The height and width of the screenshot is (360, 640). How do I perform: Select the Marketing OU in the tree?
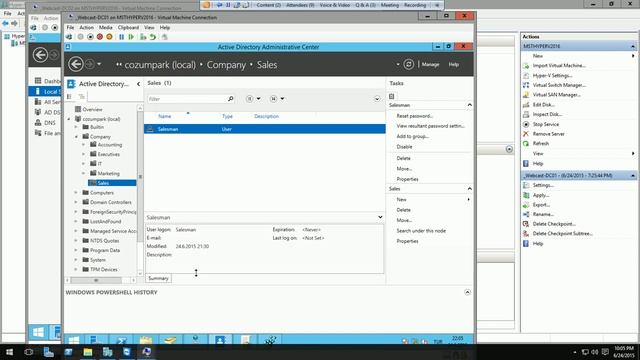tap(109, 173)
